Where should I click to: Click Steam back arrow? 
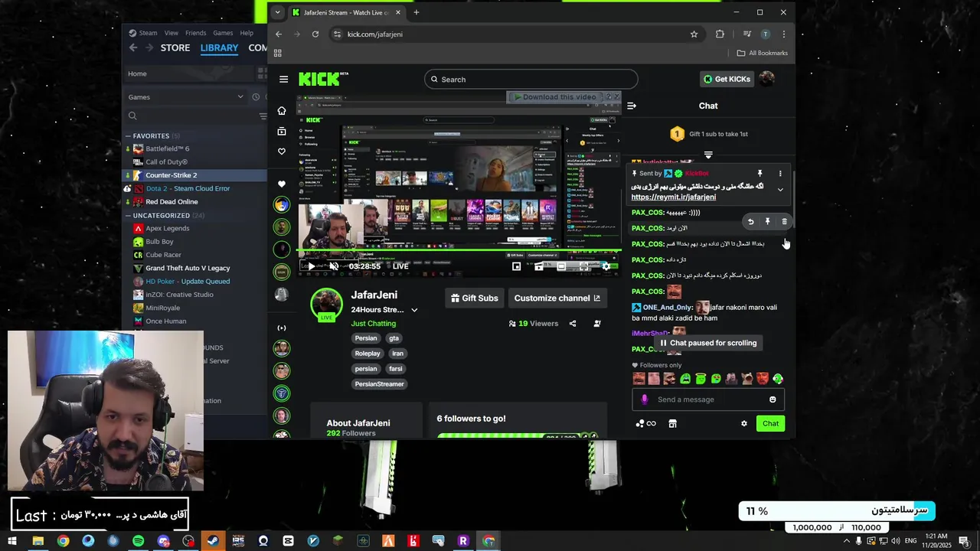(x=133, y=47)
